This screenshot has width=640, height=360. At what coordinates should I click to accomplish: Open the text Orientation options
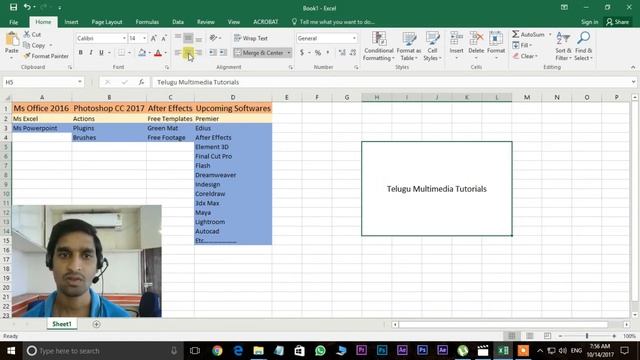[x=215, y=38]
